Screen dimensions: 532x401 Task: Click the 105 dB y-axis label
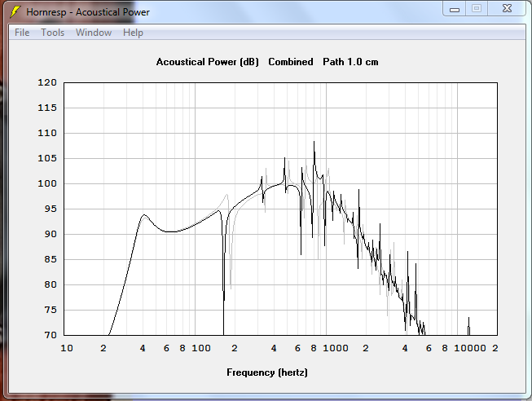[x=47, y=158]
